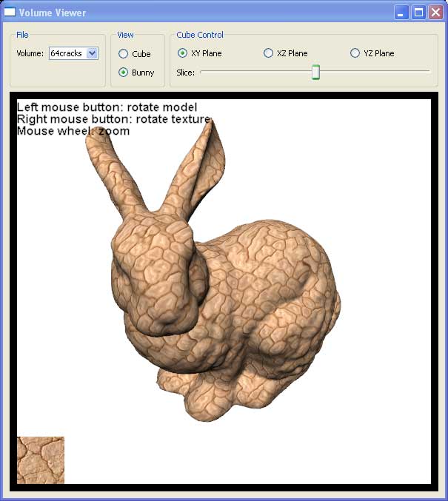Click the 'File' group title
The width and height of the screenshot is (448, 501).
(x=22, y=35)
